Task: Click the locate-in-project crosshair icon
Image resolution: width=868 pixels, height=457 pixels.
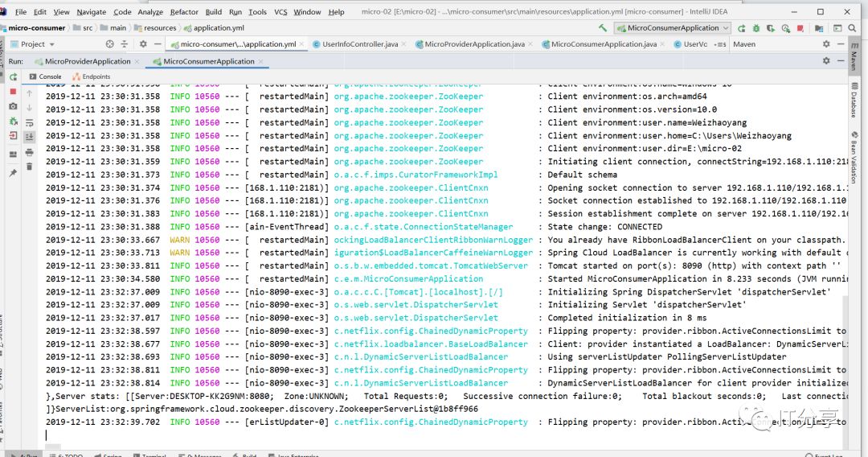Action: [109, 43]
